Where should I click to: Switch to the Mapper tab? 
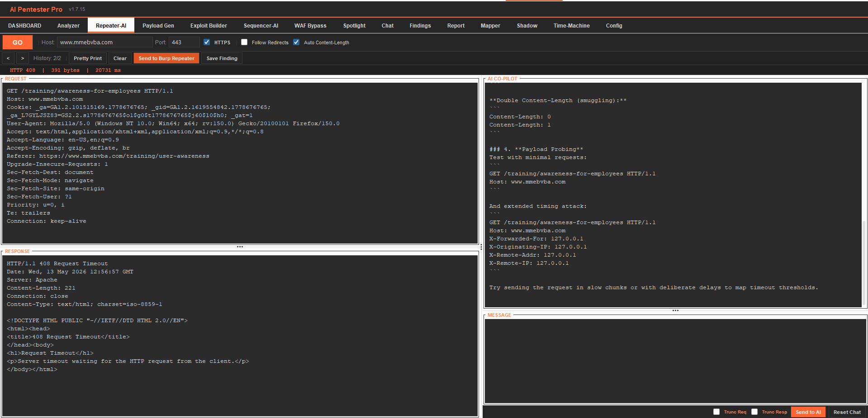(490, 26)
